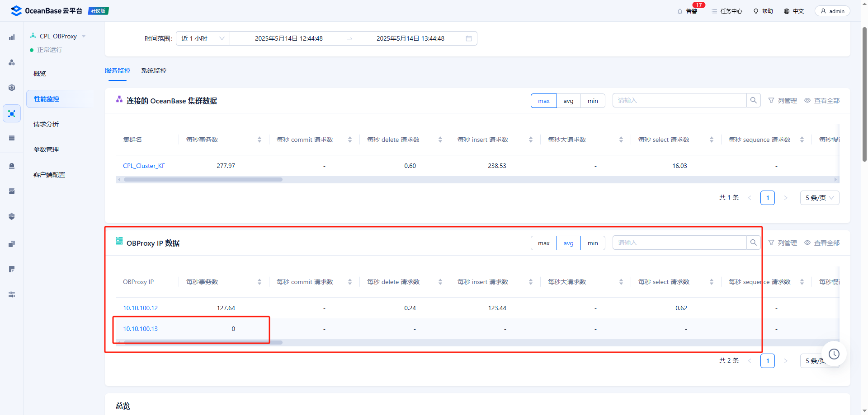868x415 pixels.
Task: Focus the OBProxy IP search input
Action: tap(679, 242)
